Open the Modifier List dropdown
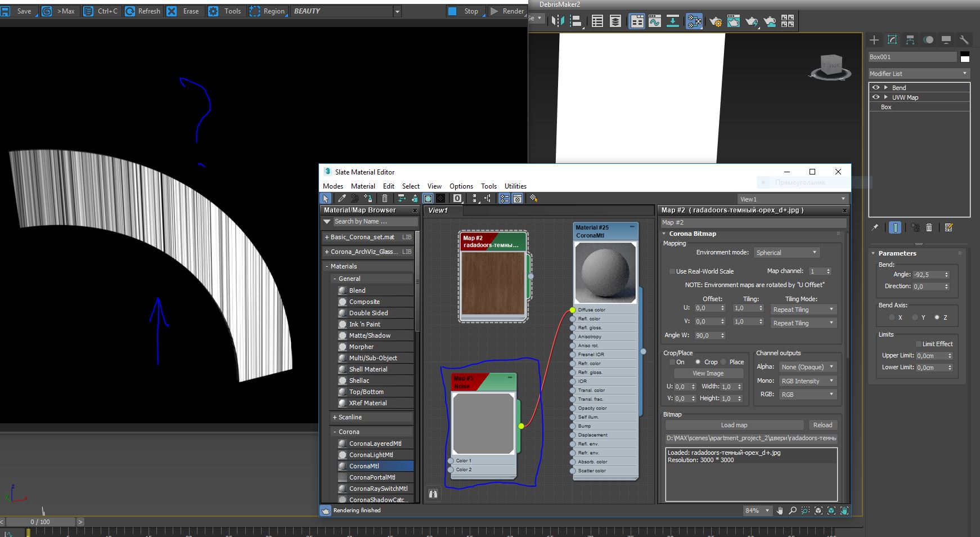The height and width of the screenshot is (537, 980). (919, 74)
